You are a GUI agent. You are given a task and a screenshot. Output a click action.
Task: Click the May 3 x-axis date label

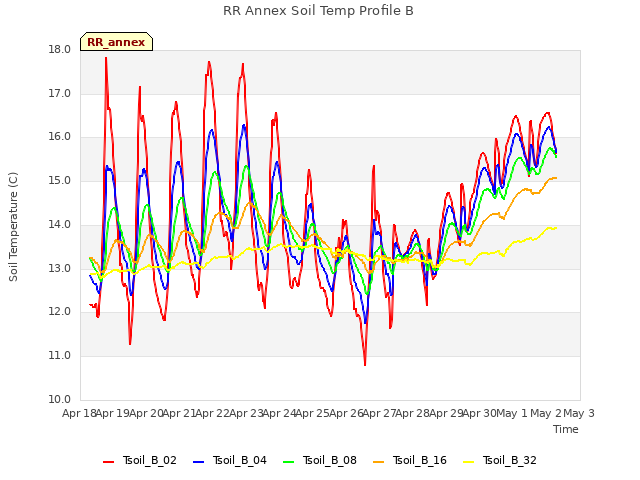(x=579, y=413)
